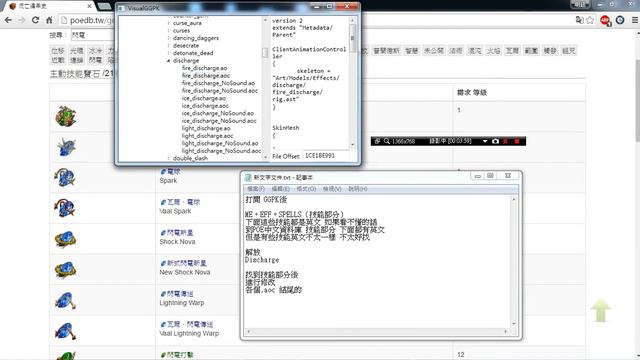The width and height of the screenshot is (640, 360).
Task: Select light_discharge_NoSound.ao file
Action: (220, 143)
